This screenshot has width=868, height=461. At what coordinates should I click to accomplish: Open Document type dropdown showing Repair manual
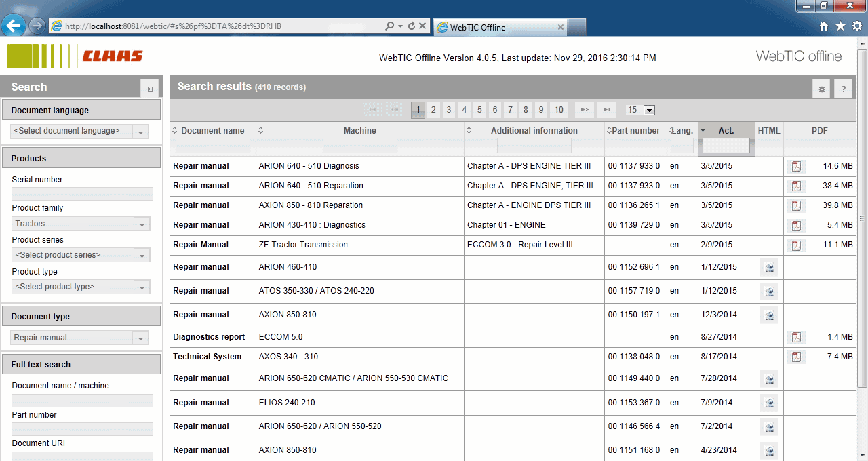click(x=80, y=338)
